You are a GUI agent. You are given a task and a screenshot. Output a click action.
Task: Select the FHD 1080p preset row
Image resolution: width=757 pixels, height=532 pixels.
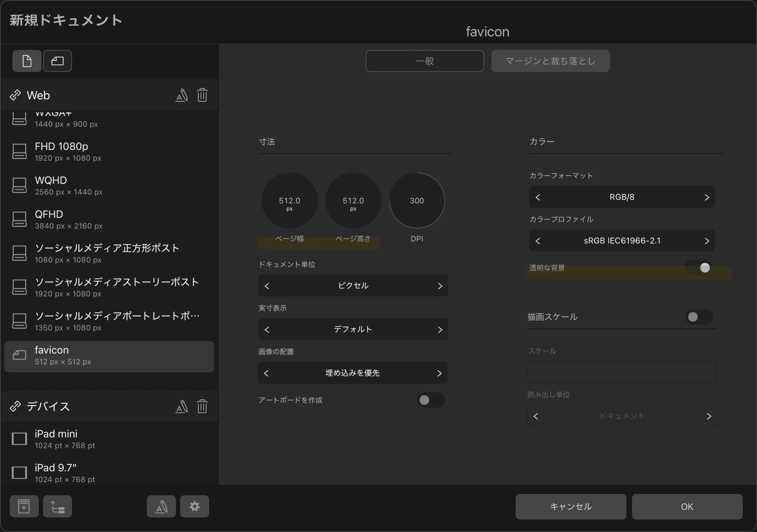tap(109, 152)
